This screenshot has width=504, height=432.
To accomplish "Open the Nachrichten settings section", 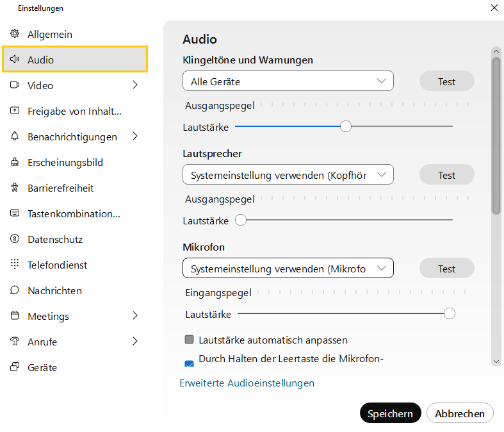I will tap(54, 290).
